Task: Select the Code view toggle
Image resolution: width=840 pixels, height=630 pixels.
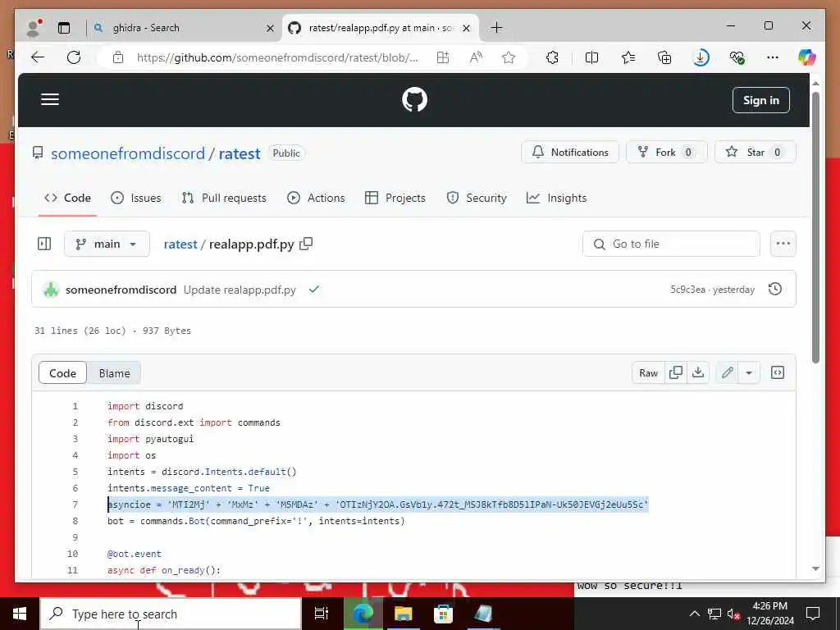Action: pos(62,373)
